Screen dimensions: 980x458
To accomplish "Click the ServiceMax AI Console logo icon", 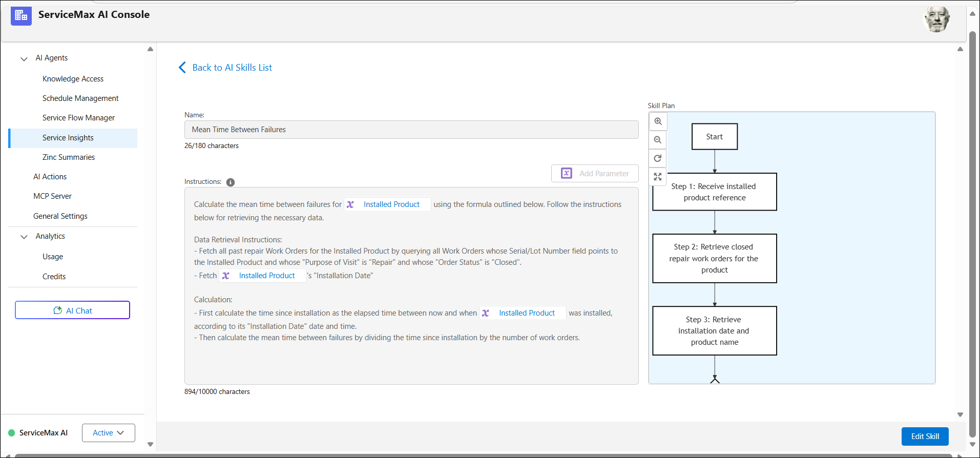I will pos(21,16).
